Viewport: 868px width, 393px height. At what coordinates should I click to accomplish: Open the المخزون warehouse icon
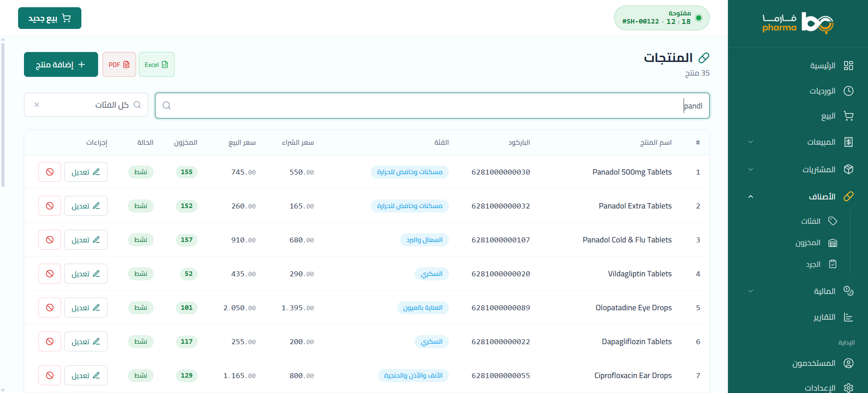point(833,243)
